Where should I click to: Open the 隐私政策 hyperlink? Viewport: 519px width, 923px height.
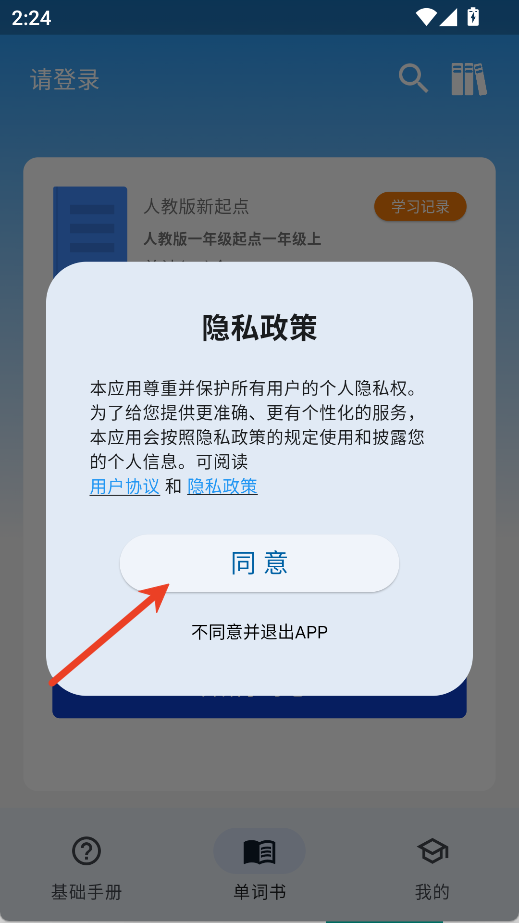click(x=222, y=486)
